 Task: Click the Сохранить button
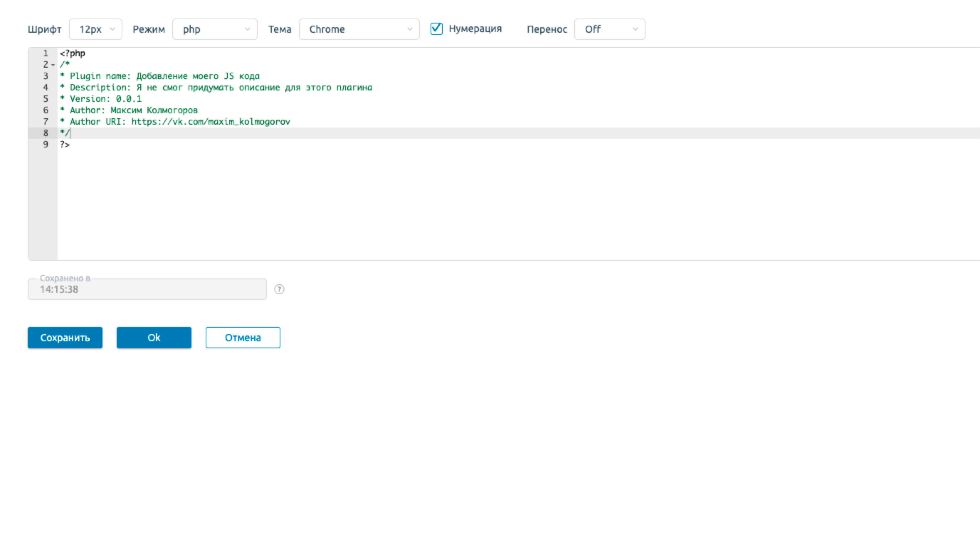(x=65, y=338)
